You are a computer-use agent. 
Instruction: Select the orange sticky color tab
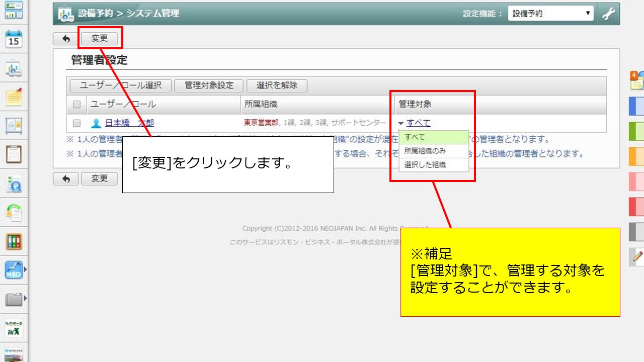637,156
